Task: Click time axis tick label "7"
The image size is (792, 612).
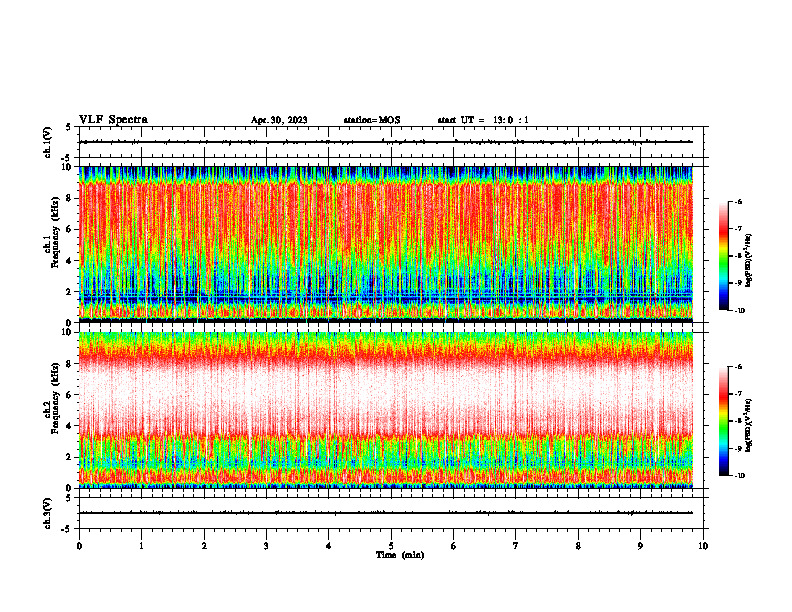Action: tap(516, 546)
